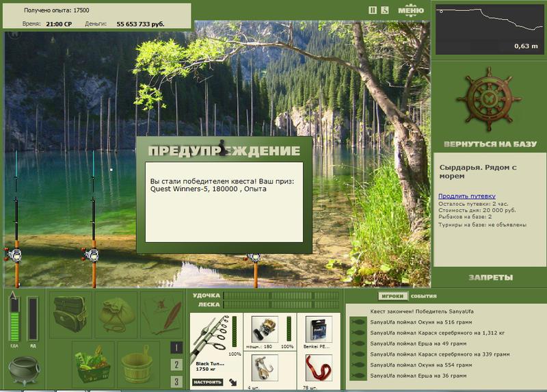Screen dimensions: 547x392
Task: Select the hook thumbnail with 4 шт.
Action: (265, 368)
